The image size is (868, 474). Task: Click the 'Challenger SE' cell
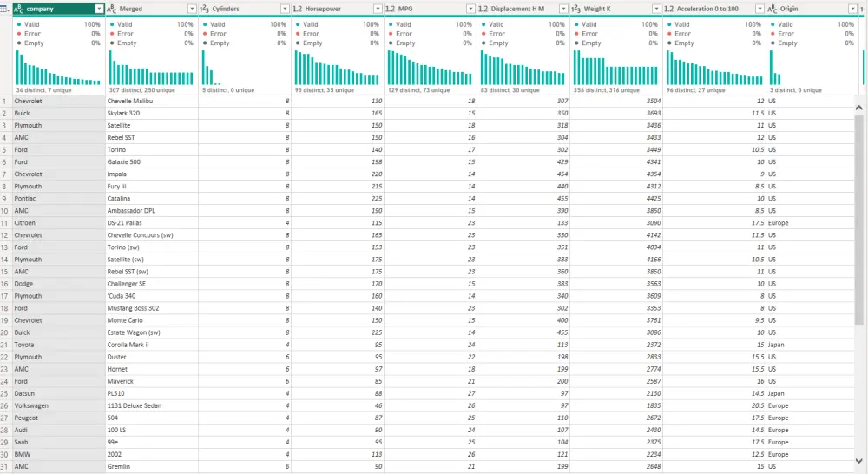[152, 284]
